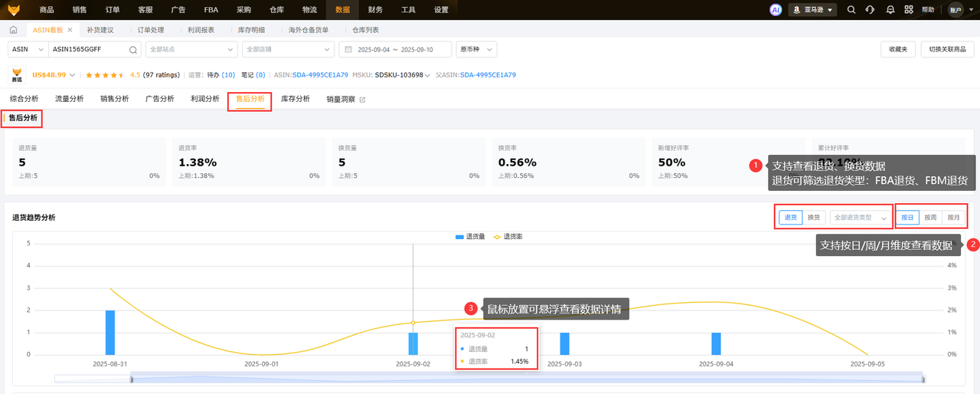This screenshot has width=980, height=394.
Task: Close the ASIN看板 tab
Action: 70,30
